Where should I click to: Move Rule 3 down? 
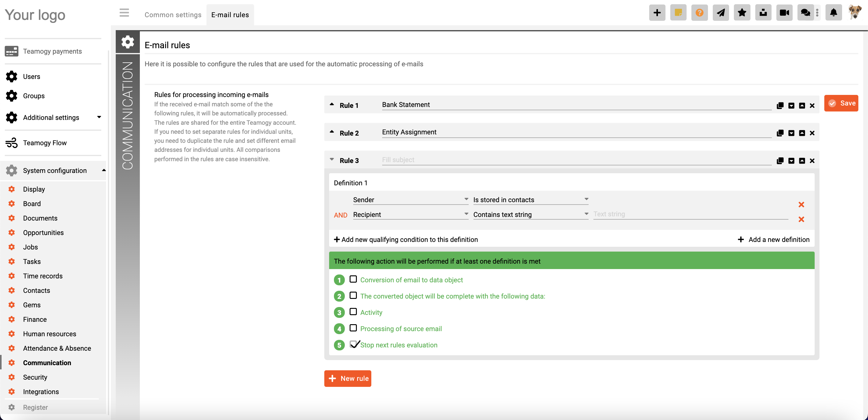pyautogui.click(x=791, y=161)
